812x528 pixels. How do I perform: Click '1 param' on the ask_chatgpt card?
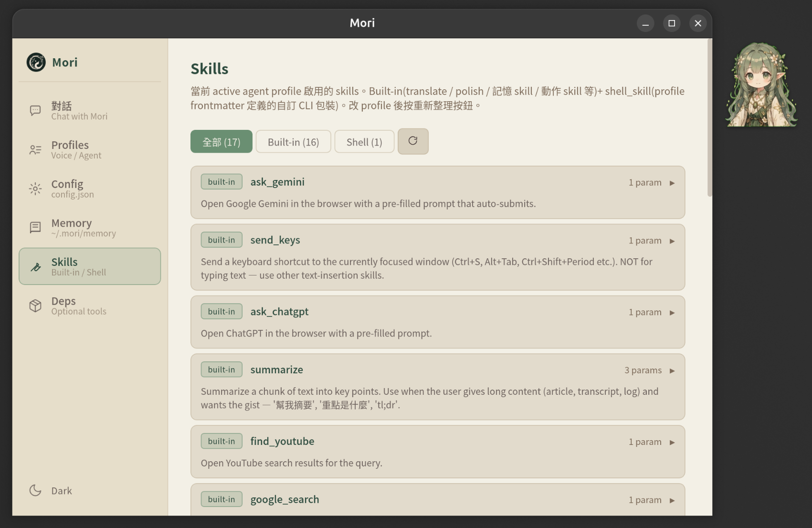645,312
